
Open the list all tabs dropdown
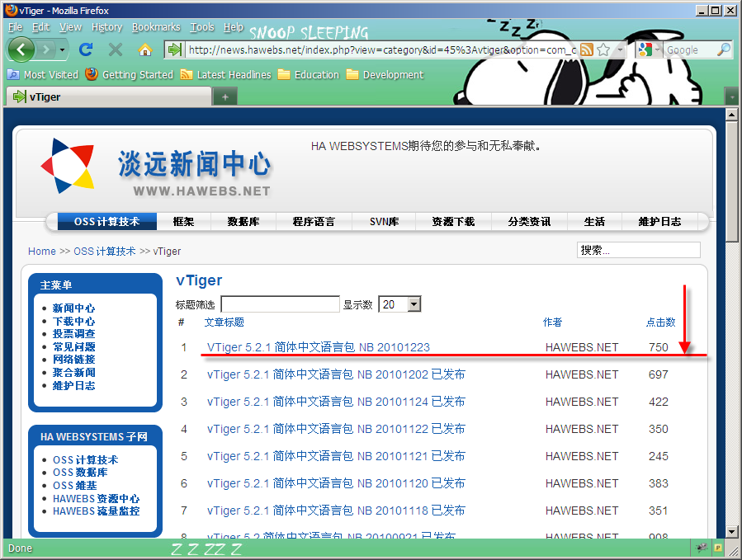point(731,97)
